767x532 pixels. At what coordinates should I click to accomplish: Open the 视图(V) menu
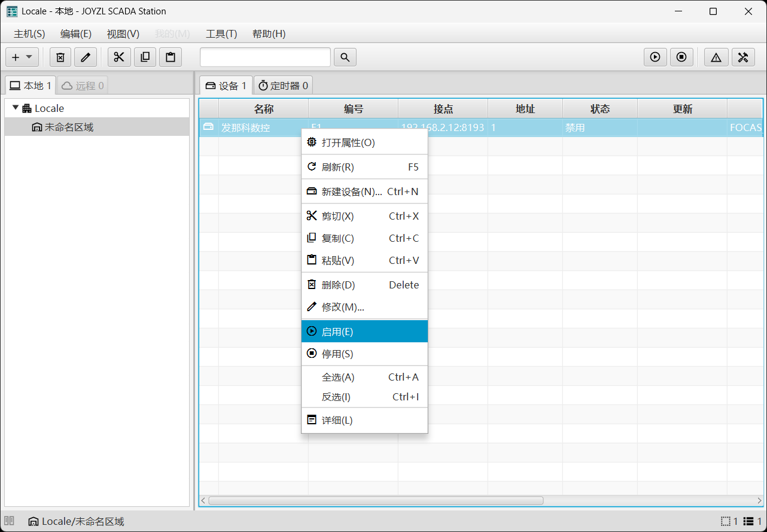(123, 34)
